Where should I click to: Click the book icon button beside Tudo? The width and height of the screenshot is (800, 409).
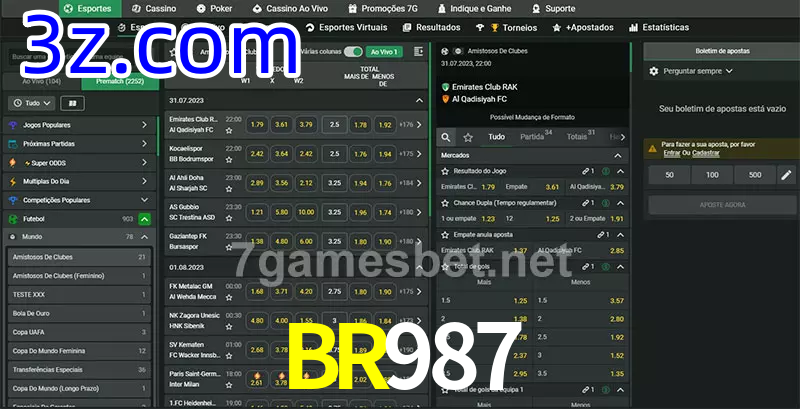pyautogui.click(x=72, y=103)
